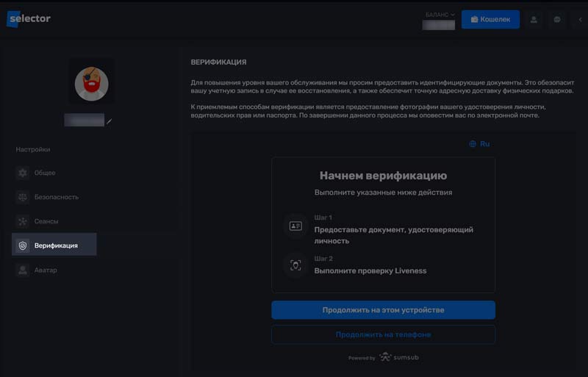The height and width of the screenshot is (377, 588).
Task: Click the shield icon for Верификация
Action: pos(23,245)
